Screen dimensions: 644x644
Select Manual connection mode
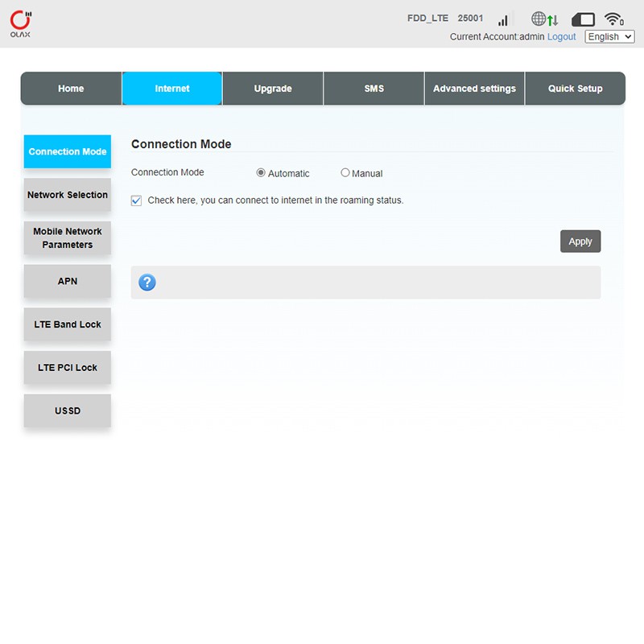[x=345, y=173]
